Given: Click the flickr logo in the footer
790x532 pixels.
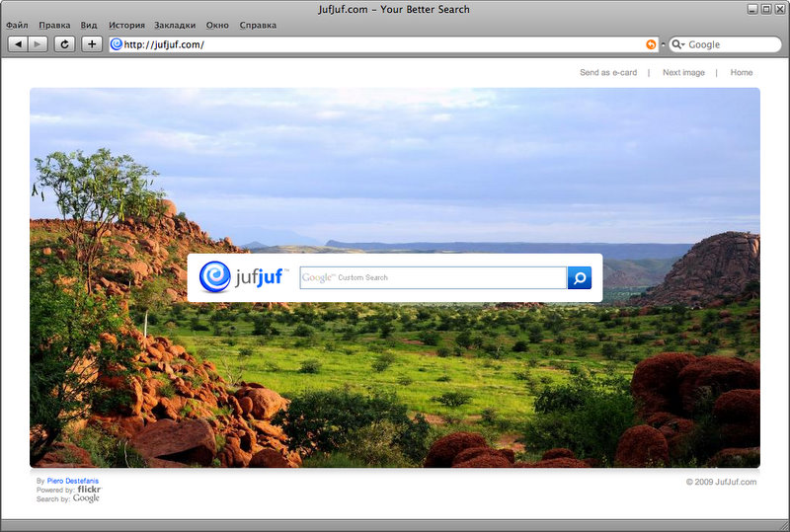Looking at the screenshot, I should tap(90, 490).
